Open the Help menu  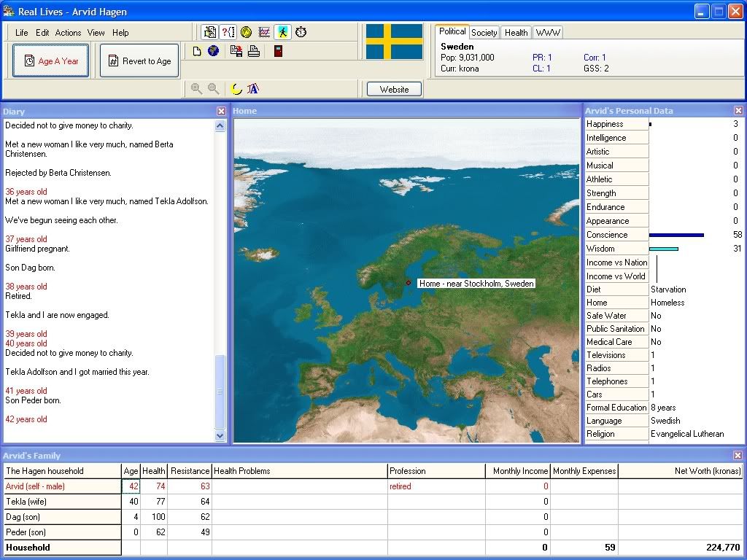(120, 33)
